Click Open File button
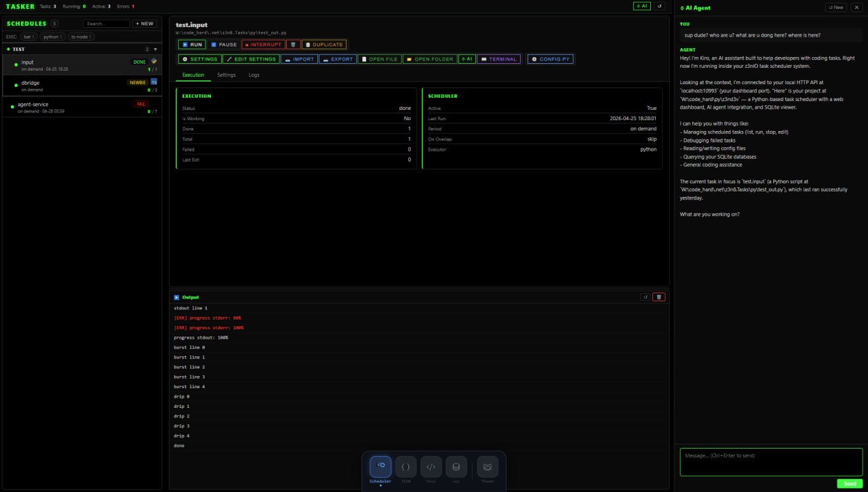 pyautogui.click(x=380, y=59)
